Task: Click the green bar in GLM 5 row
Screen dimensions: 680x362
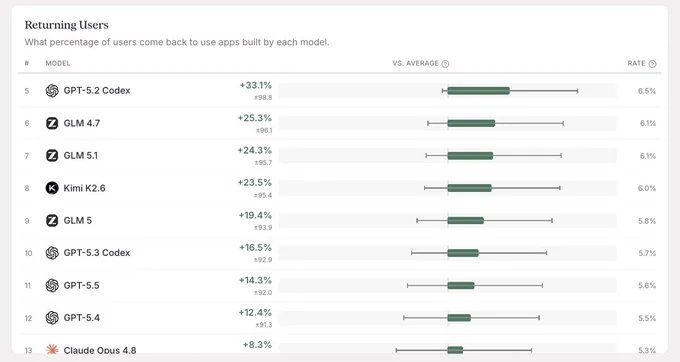Action: point(466,221)
